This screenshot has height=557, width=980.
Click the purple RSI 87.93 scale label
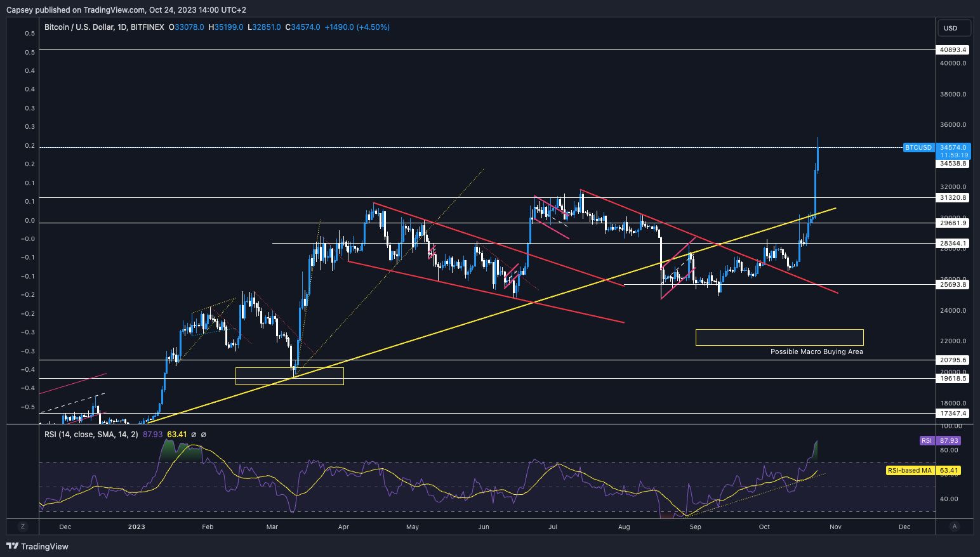[940, 440]
